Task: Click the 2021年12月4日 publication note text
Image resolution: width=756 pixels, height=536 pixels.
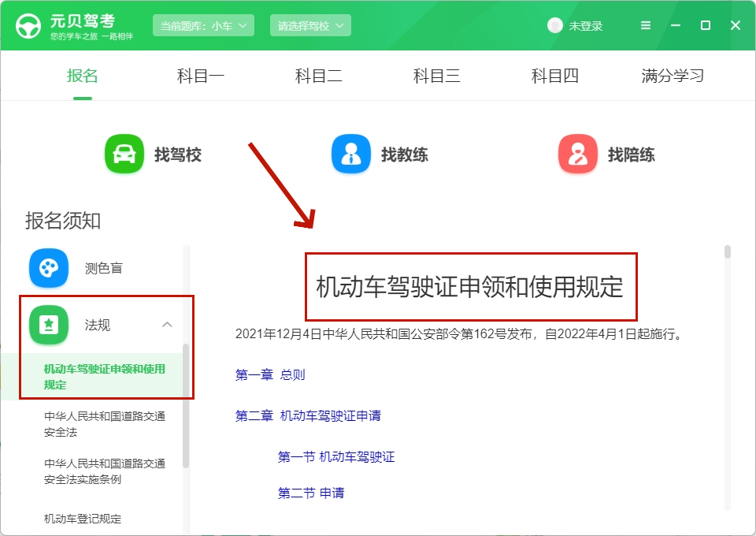Action: tap(459, 334)
